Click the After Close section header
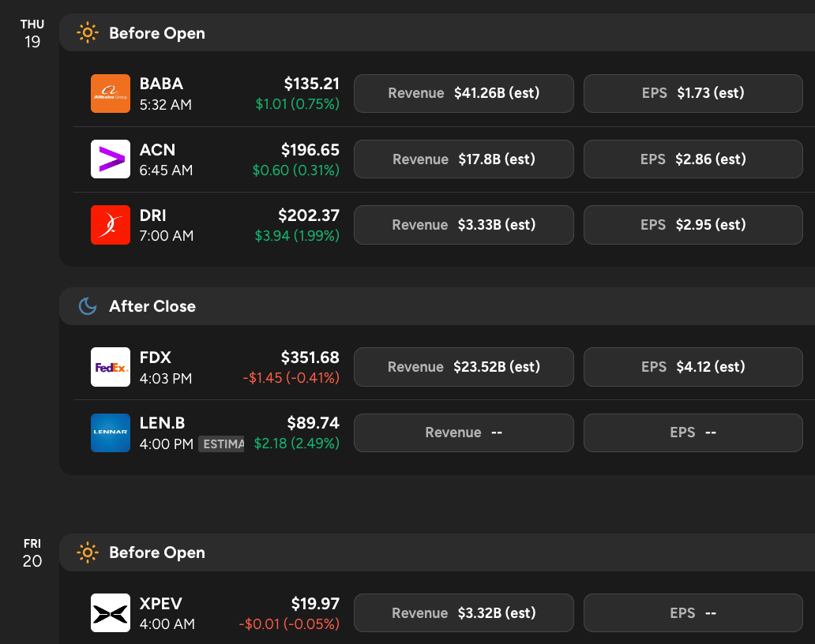Image resolution: width=815 pixels, height=644 pixels. [438, 306]
